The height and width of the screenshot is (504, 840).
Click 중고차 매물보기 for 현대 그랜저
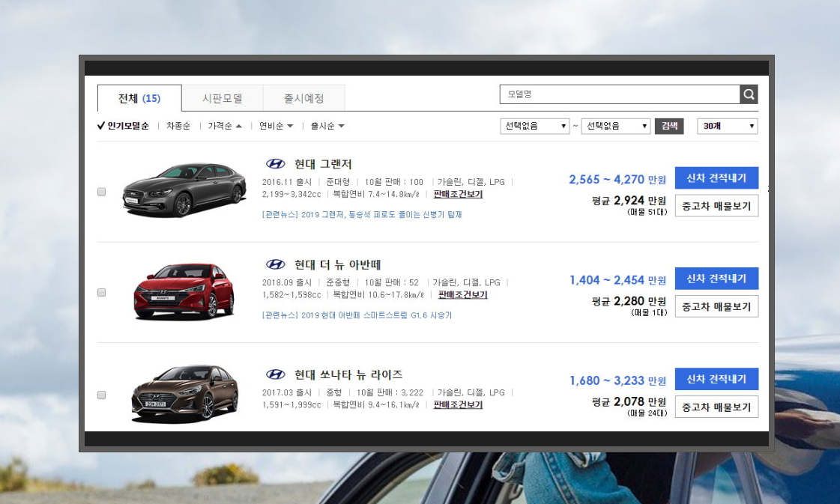click(x=716, y=206)
